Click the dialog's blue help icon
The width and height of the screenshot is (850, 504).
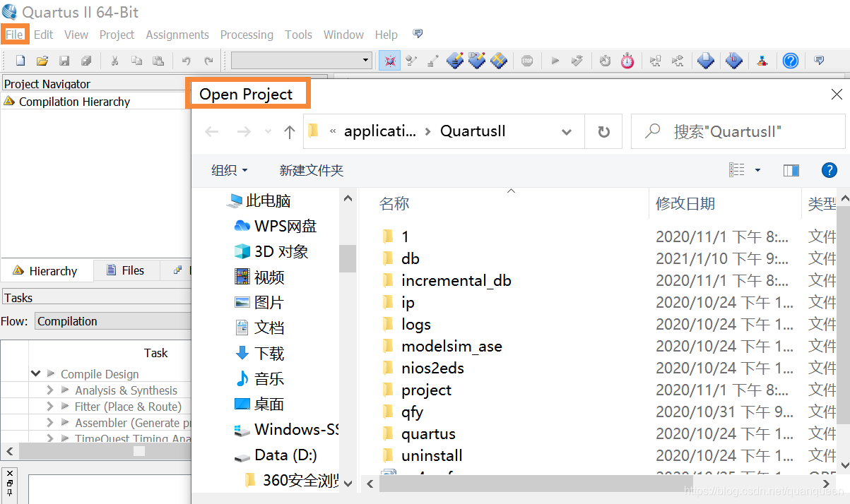tap(830, 170)
